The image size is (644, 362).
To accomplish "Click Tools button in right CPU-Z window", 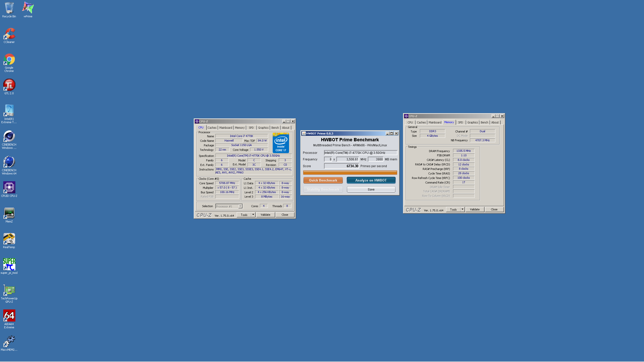I will pos(453,209).
